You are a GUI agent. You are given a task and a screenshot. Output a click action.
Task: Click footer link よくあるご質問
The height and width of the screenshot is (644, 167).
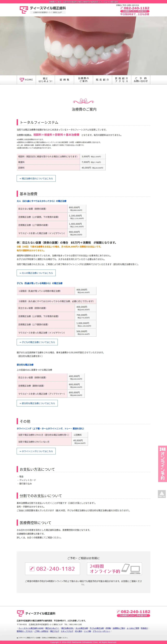133,628
